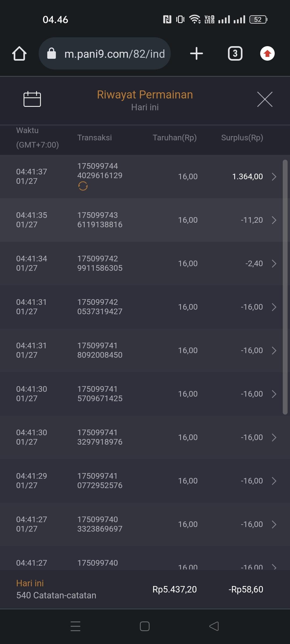Close the Riwayat Permainan panel
This screenshot has width=290, height=644.
[x=265, y=99]
